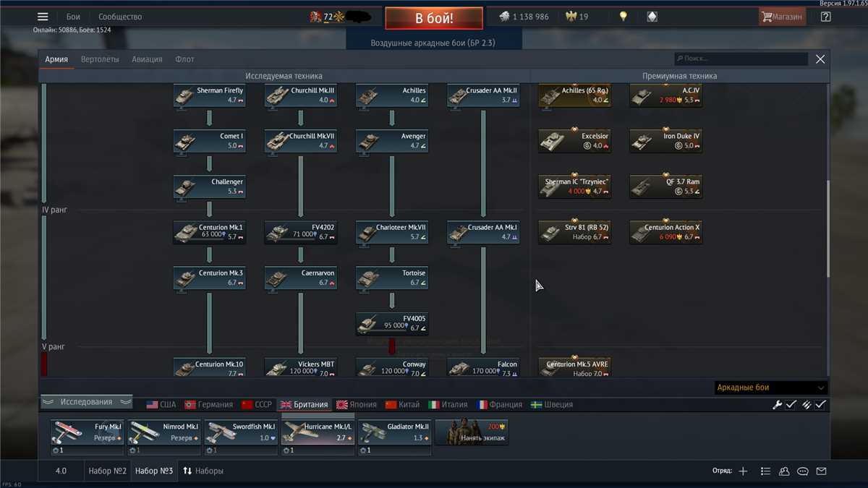Select the Centurion Mk.1 tank
Viewport: 868px width, 488px height.
point(210,232)
